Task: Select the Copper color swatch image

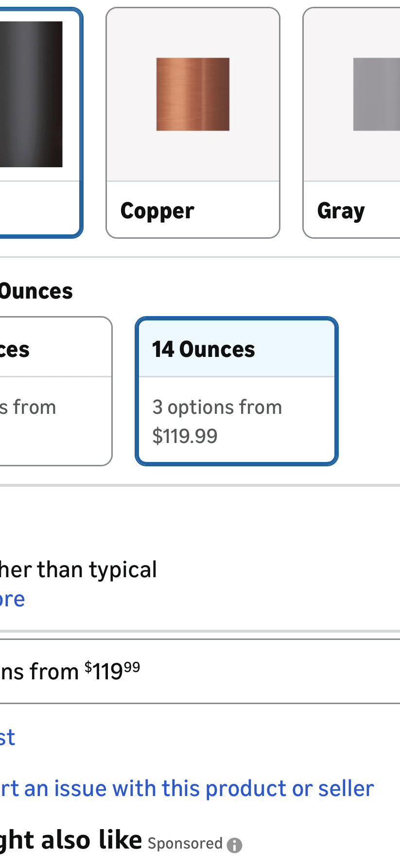Action: click(x=192, y=94)
